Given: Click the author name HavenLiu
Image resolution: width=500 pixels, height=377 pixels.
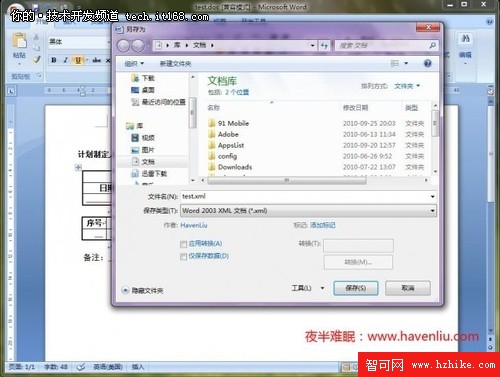Looking at the screenshot, I should point(194,225).
